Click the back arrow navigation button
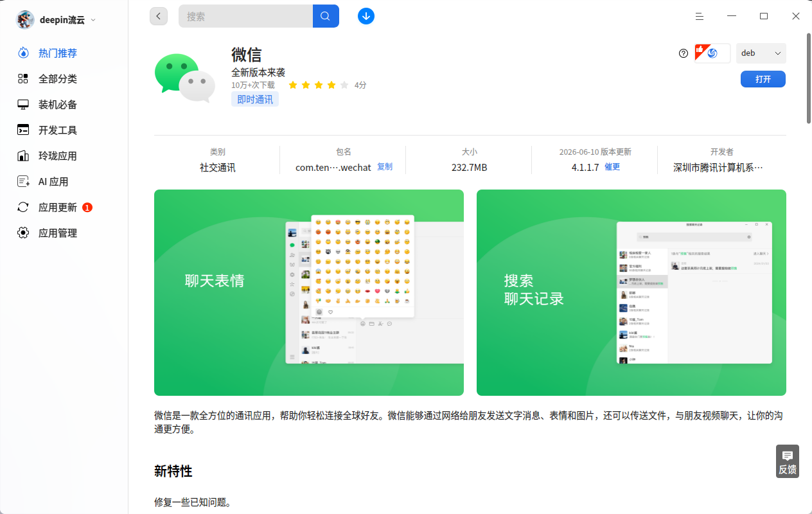This screenshot has height=514, width=812. point(159,16)
